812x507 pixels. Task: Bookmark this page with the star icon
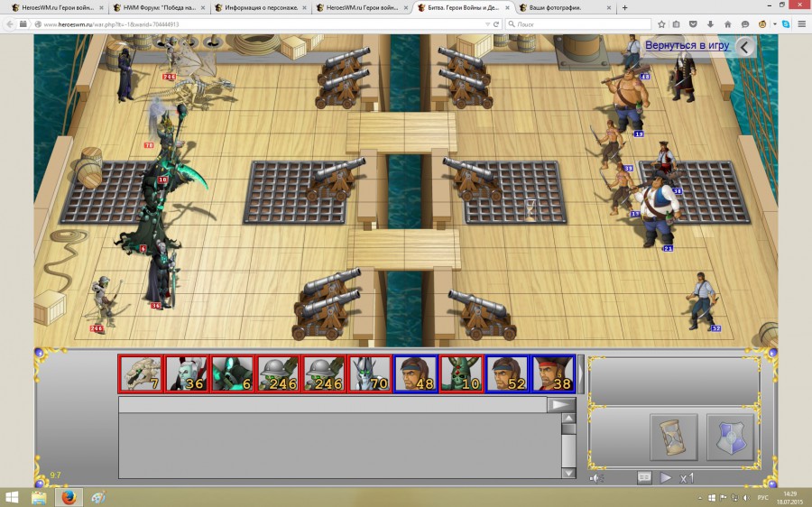pyautogui.click(x=661, y=24)
